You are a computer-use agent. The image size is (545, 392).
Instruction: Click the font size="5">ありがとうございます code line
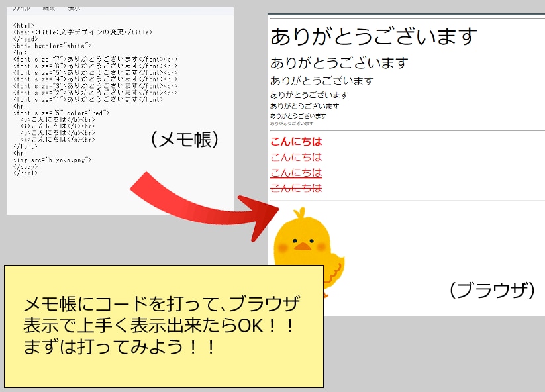pyautogui.click(x=95, y=73)
